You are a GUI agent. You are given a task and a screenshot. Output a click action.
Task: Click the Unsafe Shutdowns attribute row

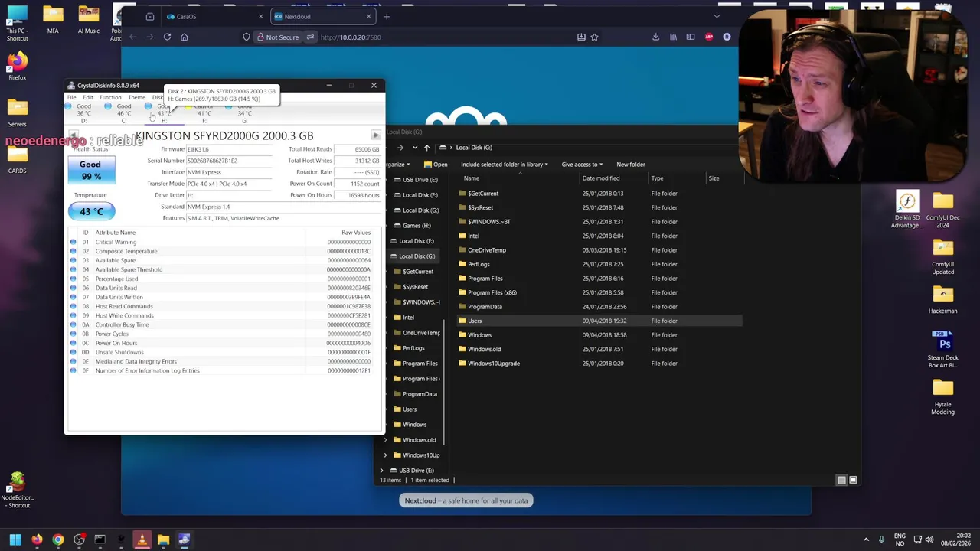[220, 352]
